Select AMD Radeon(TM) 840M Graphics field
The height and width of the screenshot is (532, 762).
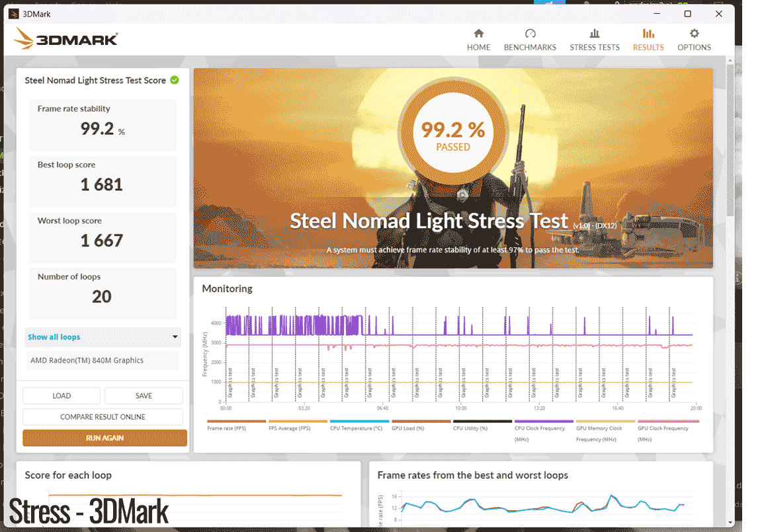pyautogui.click(x=103, y=360)
